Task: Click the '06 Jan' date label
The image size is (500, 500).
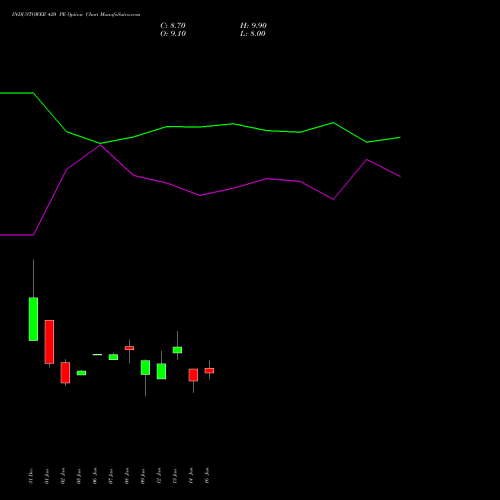Action: (x=95, y=476)
